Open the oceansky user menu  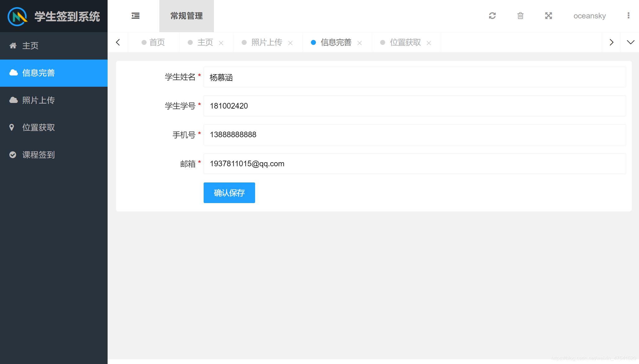click(589, 16)
